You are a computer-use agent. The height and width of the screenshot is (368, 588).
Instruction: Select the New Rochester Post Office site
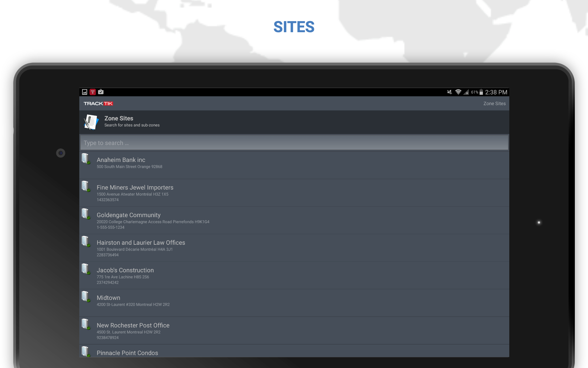point(133,326)
